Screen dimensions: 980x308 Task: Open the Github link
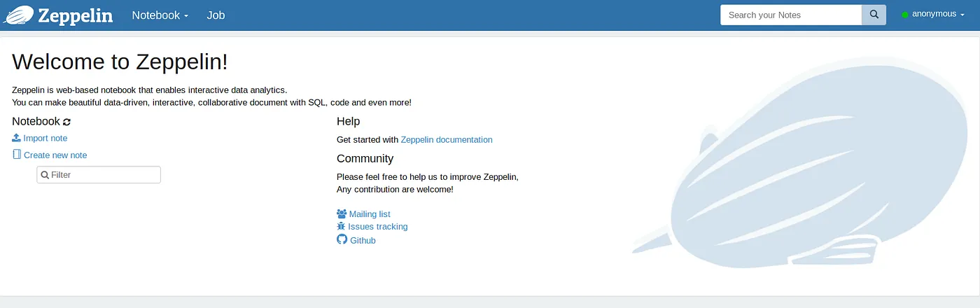click(x=363, y=240)
